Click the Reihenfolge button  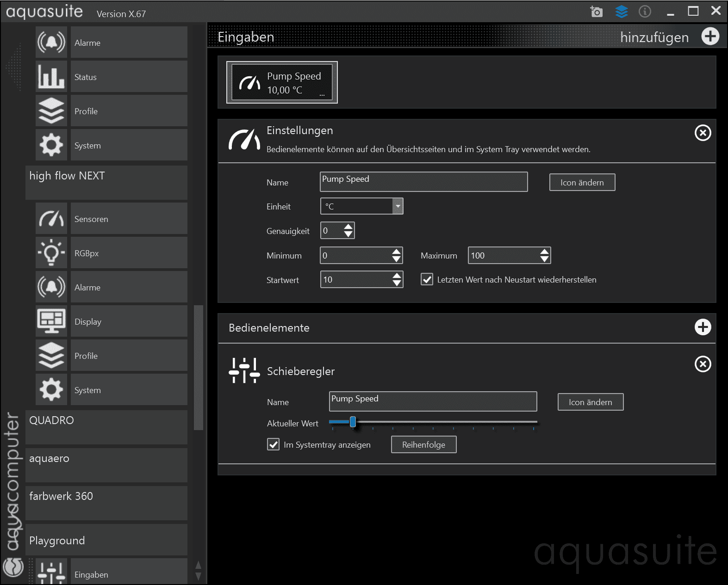pos(423,444)
